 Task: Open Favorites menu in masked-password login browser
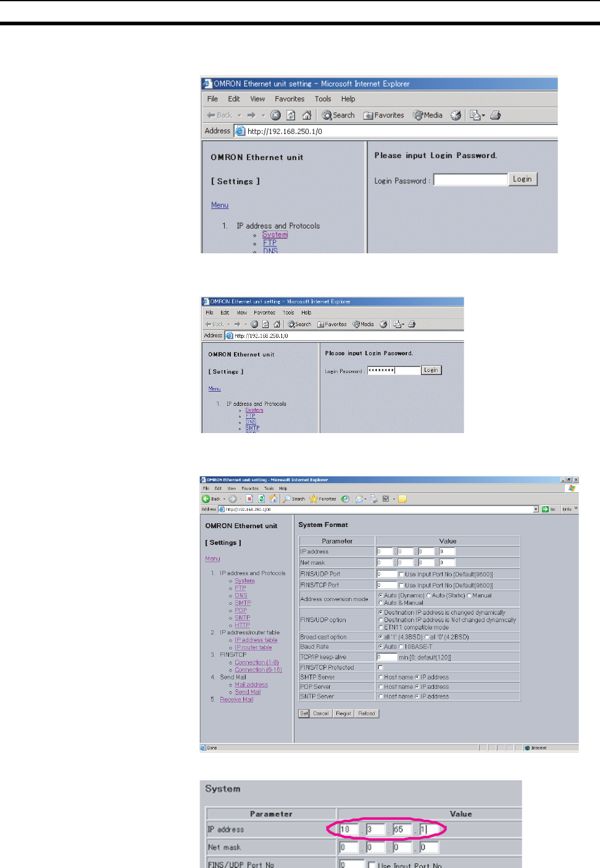coord(264,313)
